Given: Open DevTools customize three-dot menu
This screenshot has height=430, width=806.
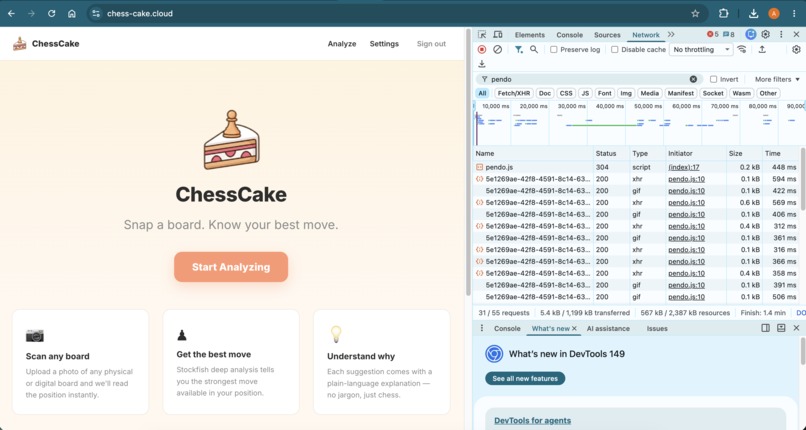Looking at the screenshot, I should pos(781,34).
